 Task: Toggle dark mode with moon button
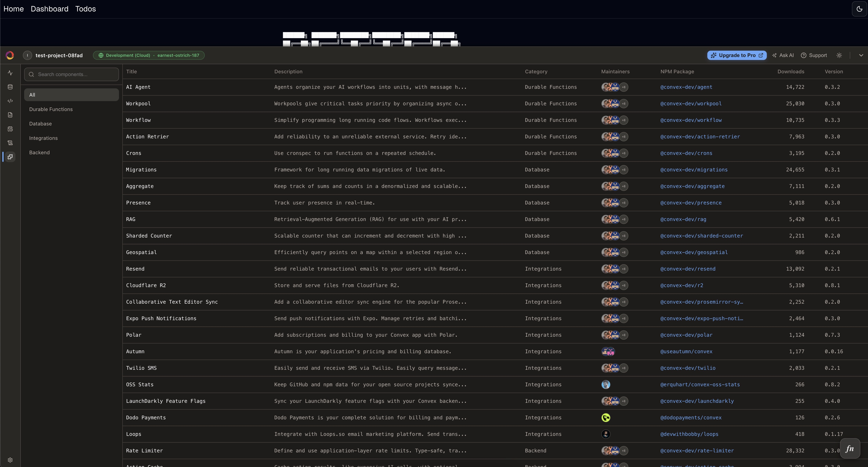point(859,9)
